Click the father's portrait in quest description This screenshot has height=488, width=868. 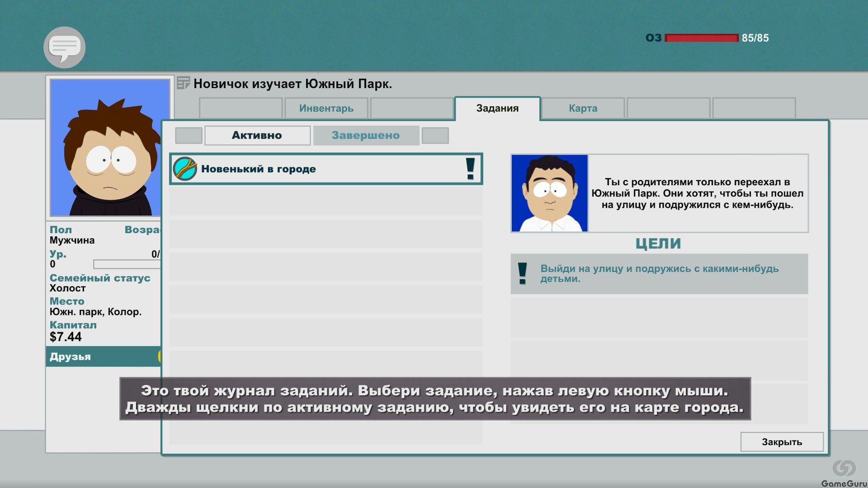click(x=549, y=193)
